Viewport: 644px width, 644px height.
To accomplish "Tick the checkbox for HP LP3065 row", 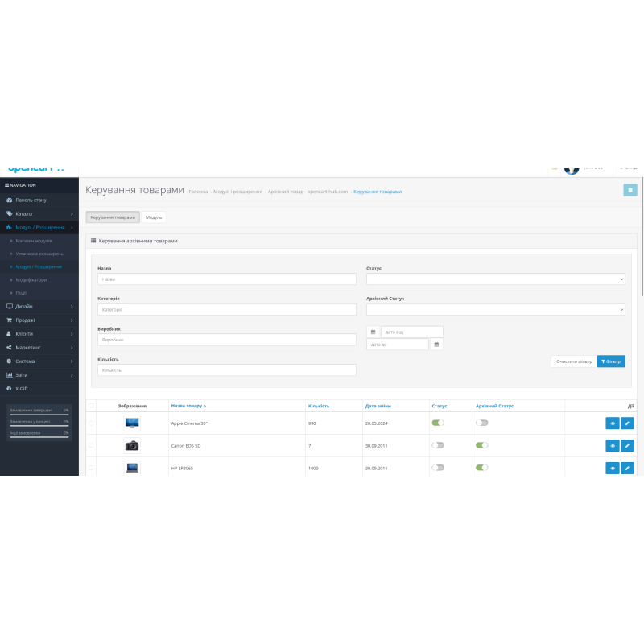I will (x=91, y=468).
